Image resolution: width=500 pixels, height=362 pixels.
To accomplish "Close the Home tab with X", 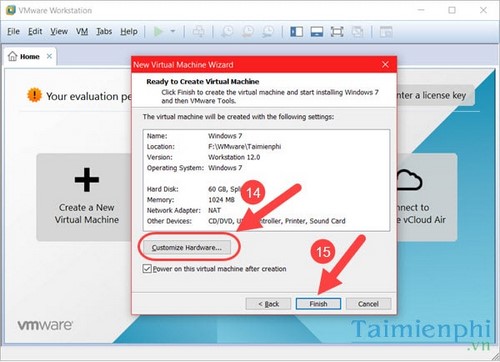I will coord(49,56).
